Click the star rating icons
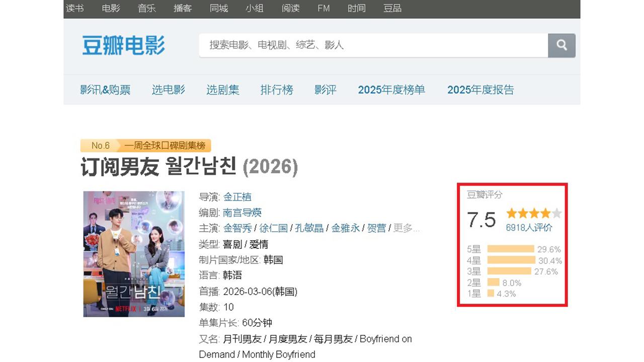 [534, 213]
